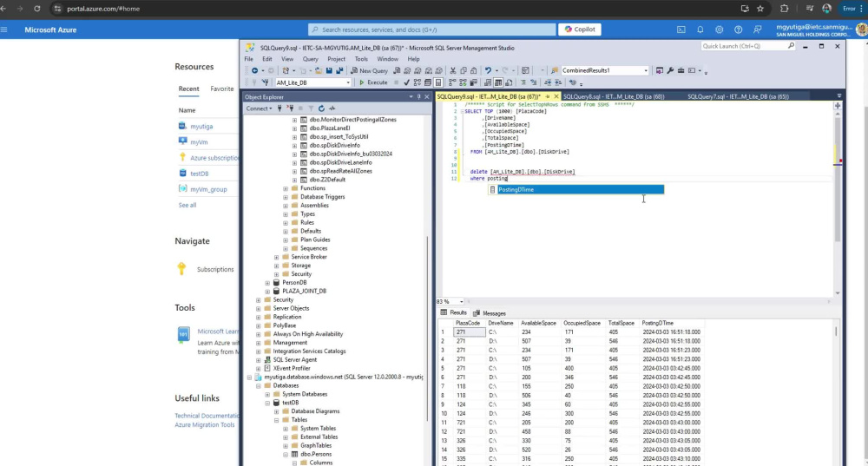Viewport: 868px width, 466px height.
Task: Select dbo.PlazaLaneEI in Object Explorer
Action: coord(329,128)
